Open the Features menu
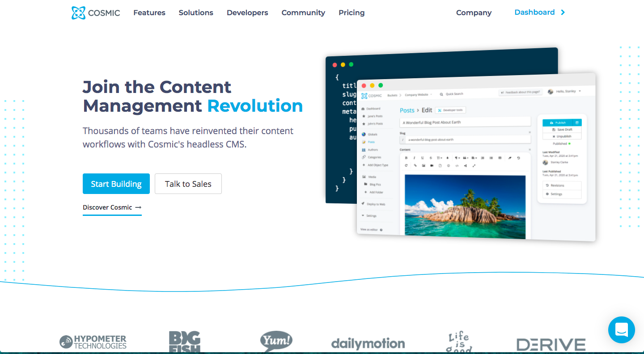Viewport: 644px width, 354px height. coord(149,13)
